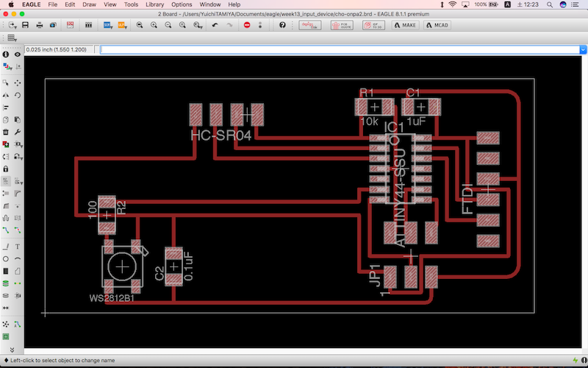Select the Text tool
This screenshot has width=588, height=368.
pyautogui.click(x=18, y=247)
